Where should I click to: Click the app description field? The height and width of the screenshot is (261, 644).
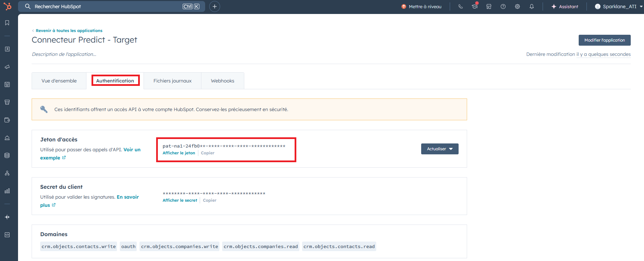(64, 54)
